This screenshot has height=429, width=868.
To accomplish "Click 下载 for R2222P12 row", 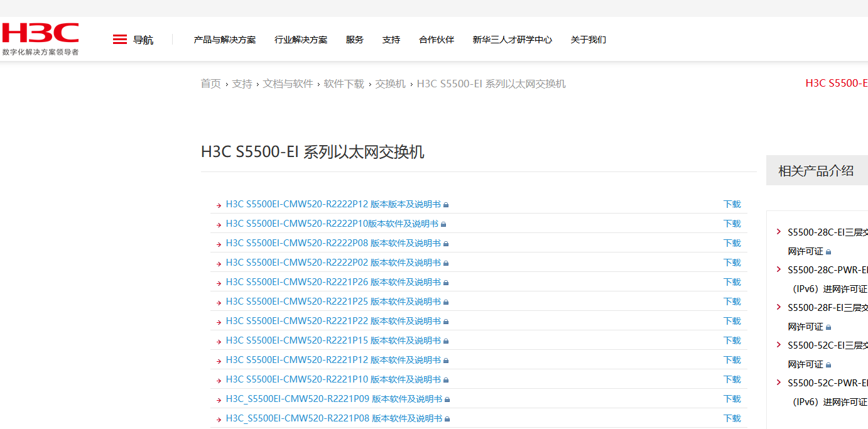I will click(732, 204).
